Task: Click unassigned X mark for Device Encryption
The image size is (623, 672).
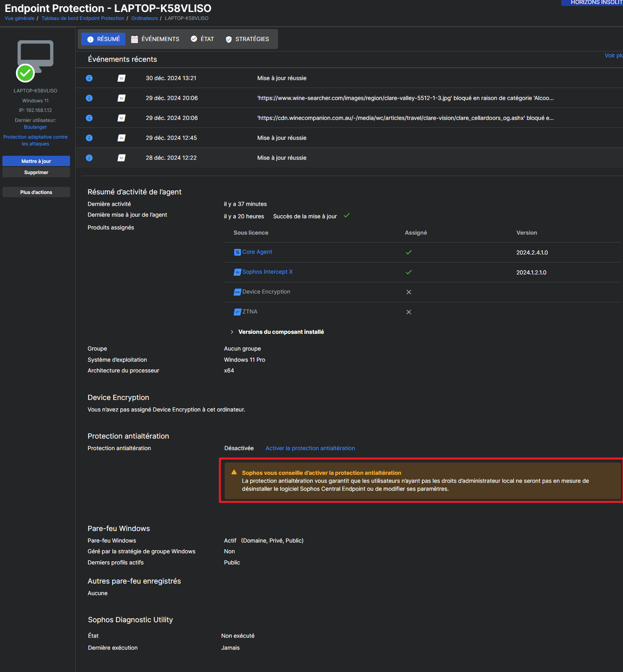Action: [x=409, y=292]
